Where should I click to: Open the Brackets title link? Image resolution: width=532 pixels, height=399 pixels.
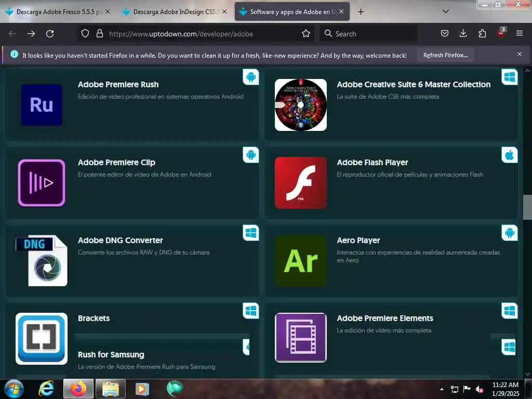click(x=94, y=318)
